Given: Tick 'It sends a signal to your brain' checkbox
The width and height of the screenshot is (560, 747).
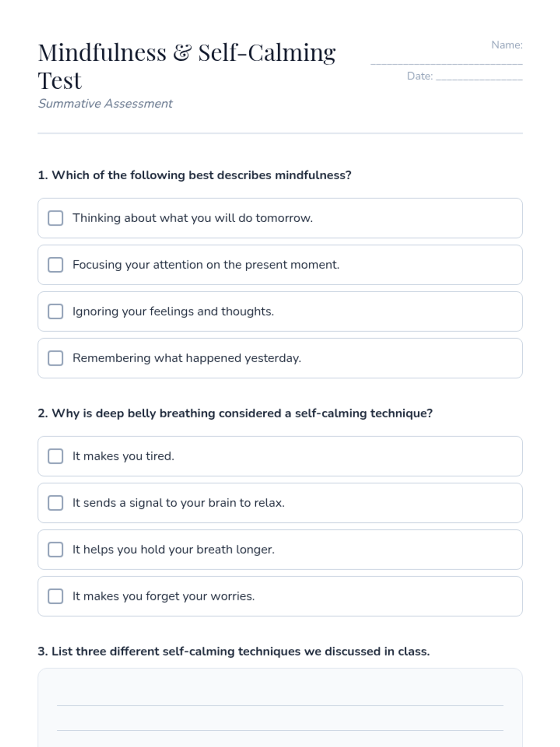Looking at the screenshot, I should pyautogui.click(x=56, y=503).
